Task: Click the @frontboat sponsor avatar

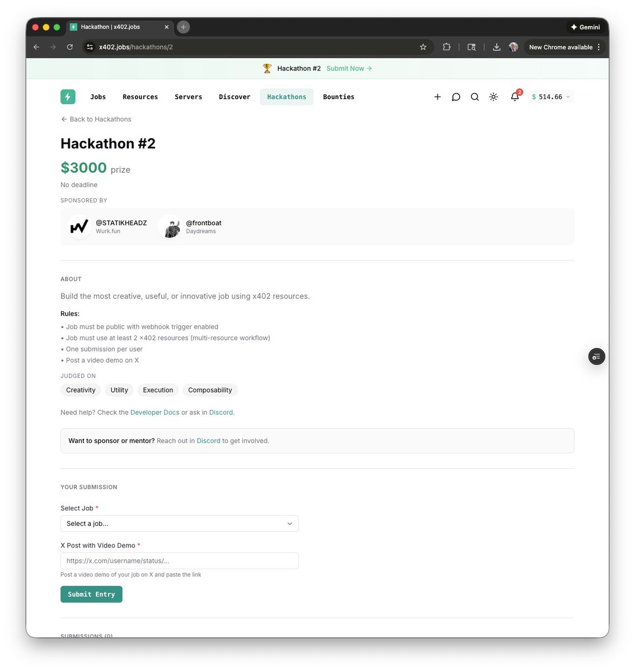Action: [170, 227]
